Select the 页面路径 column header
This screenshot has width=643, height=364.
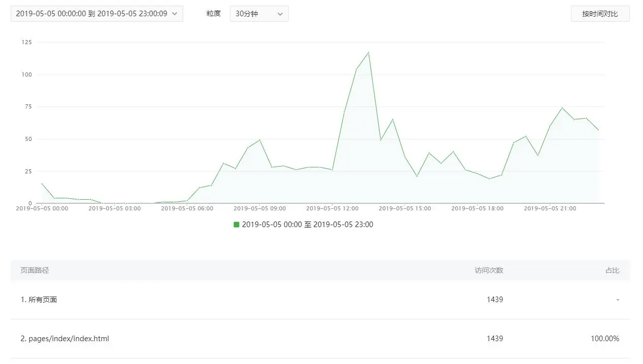35,270
